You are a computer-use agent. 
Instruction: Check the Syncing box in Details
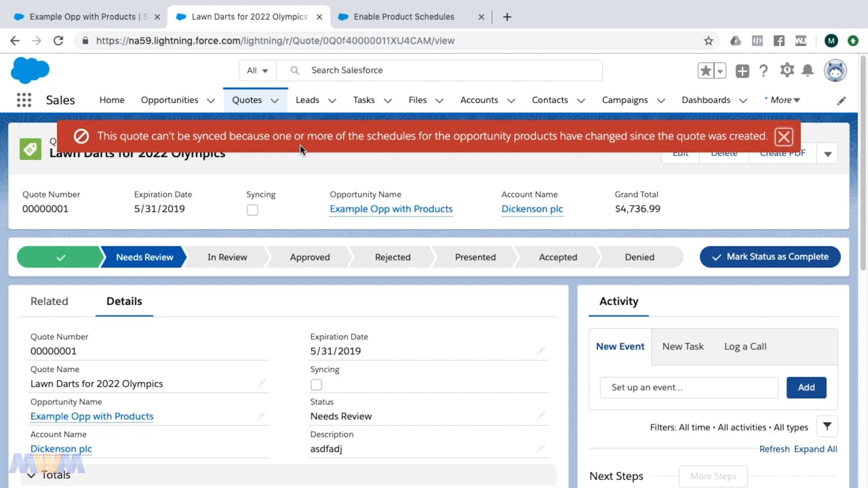click(x=316, y=385)
